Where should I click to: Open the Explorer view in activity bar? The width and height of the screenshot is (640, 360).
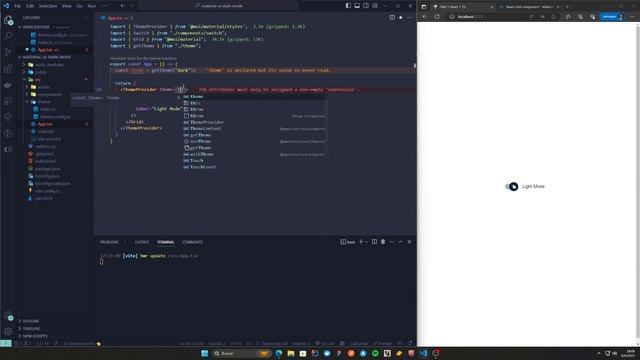[x=8, y=20]
